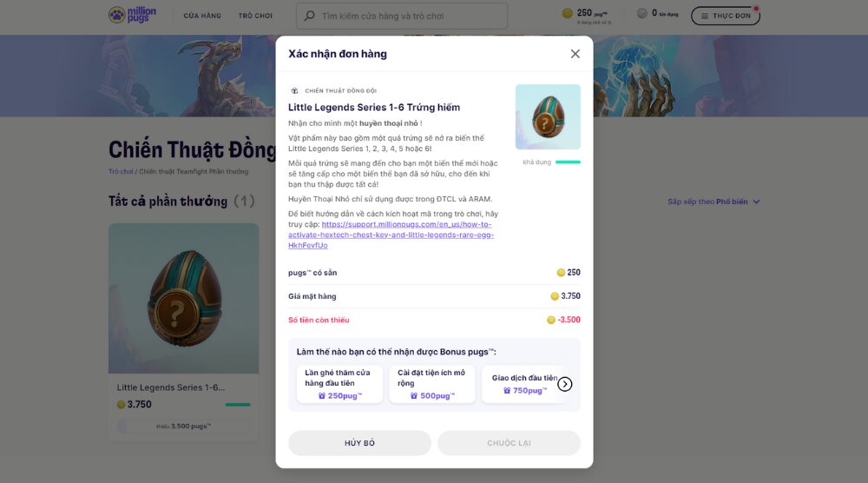
Task: Click the gold pugs coin balance icon in header
Action: (568, 13)
